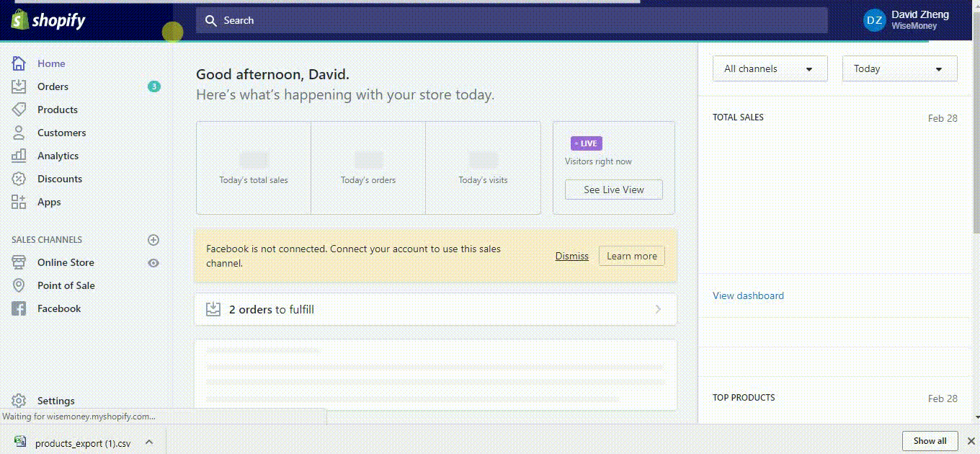
Task: Open the Today date range dropdown
Action: (900, 69)
